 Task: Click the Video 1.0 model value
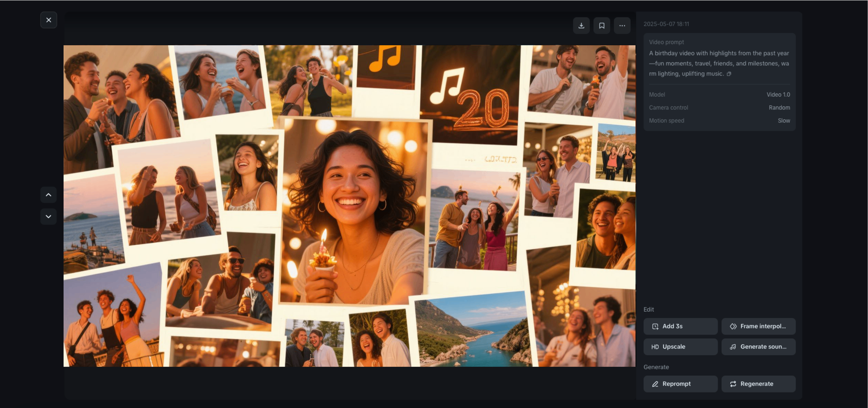coord(778,95)
